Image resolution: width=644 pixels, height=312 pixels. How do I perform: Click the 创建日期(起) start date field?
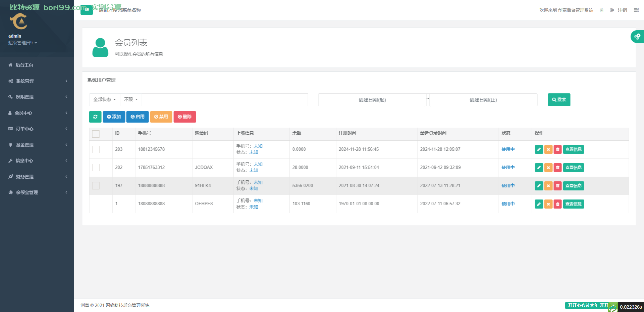[372, 100]
